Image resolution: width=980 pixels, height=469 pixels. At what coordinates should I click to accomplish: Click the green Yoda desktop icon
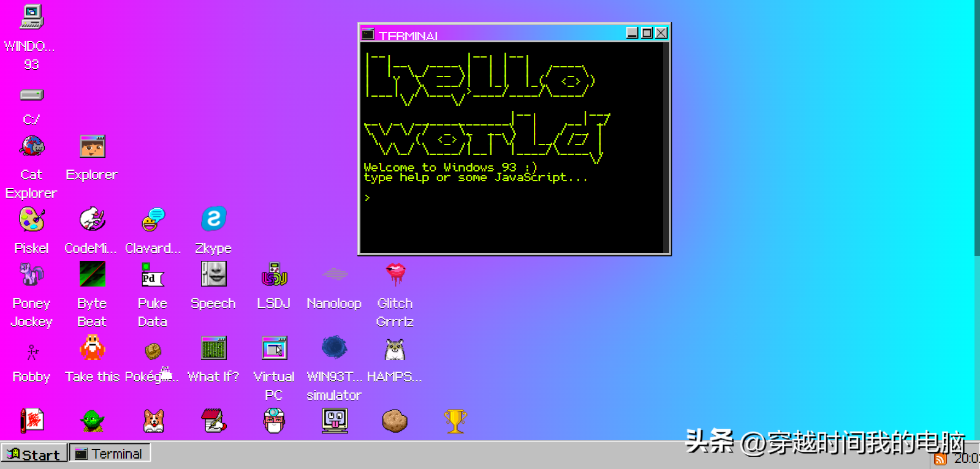[92, 421]
